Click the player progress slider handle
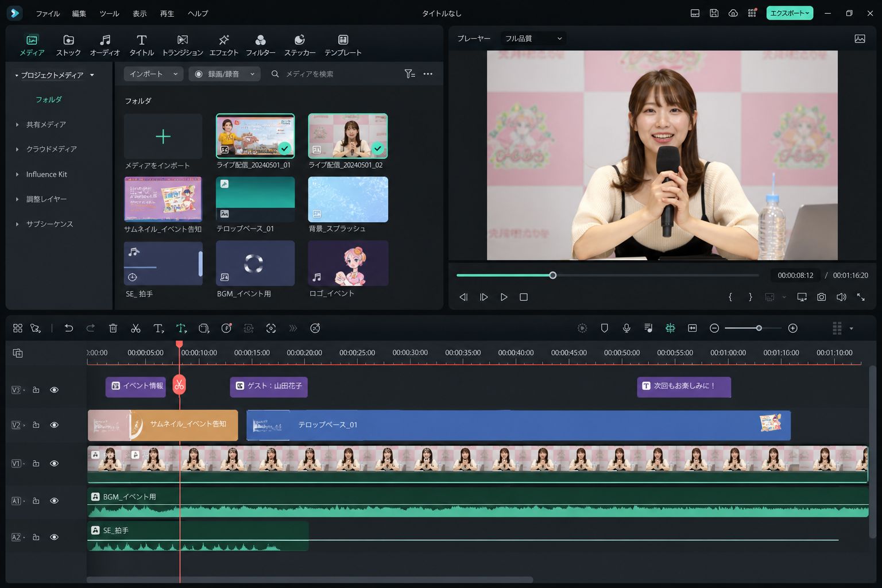The height and width of the screenshot is (588, 882). coord(552,276)
